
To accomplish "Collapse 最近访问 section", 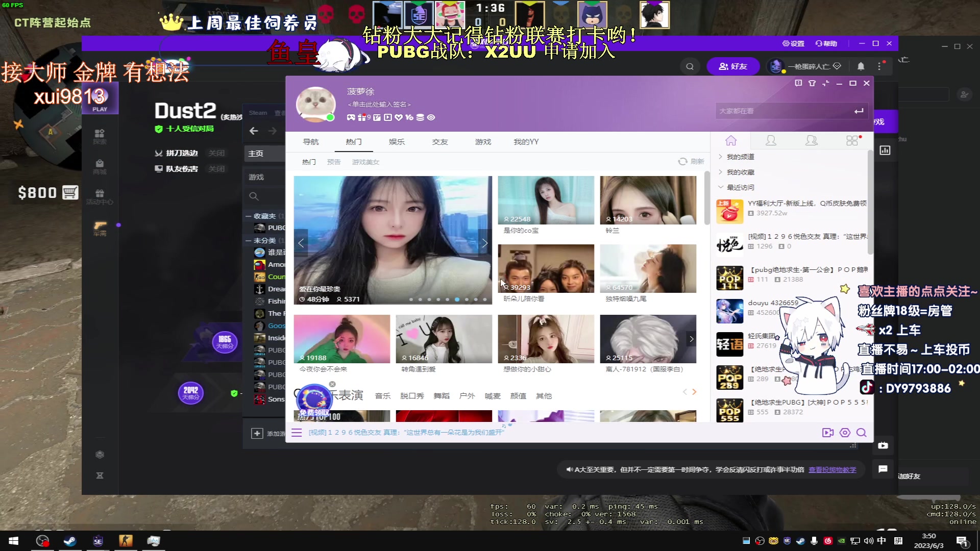I will click(x=740, y=187).
